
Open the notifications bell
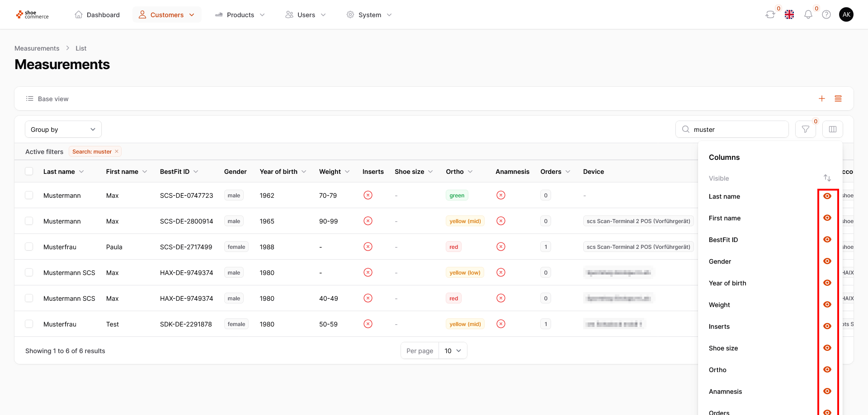(808, 15)
